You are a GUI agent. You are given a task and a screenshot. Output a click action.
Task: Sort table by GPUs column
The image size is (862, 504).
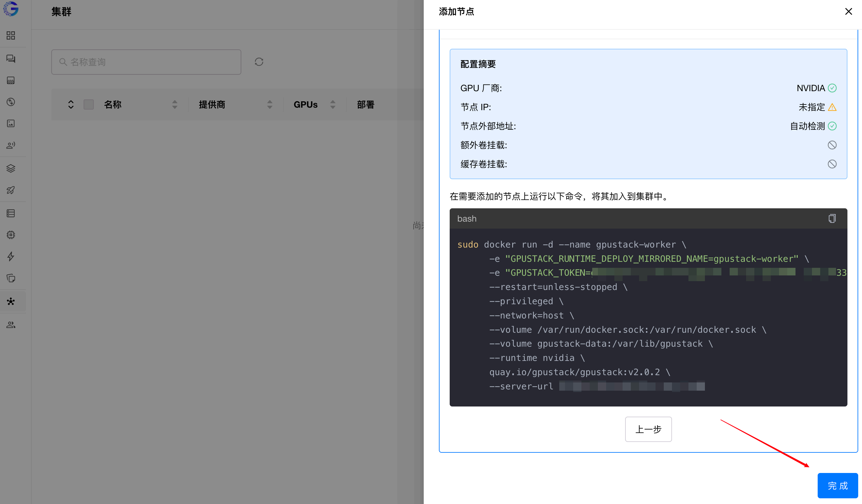point(333,104)
